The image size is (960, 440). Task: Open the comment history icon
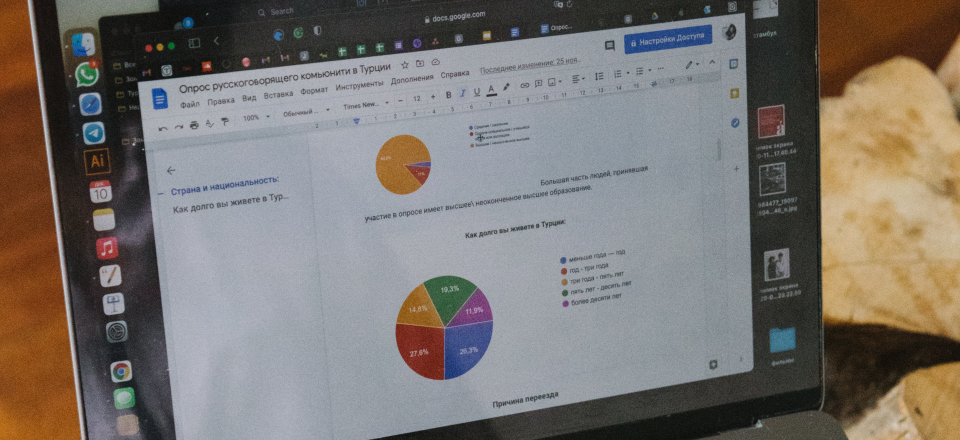pyautogui.click(x=609, y=46)
